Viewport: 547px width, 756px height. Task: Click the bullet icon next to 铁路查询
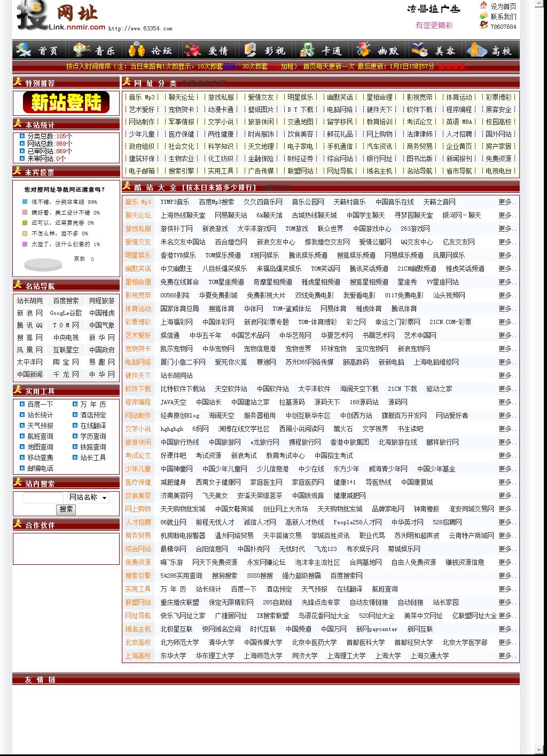point(75,447)
